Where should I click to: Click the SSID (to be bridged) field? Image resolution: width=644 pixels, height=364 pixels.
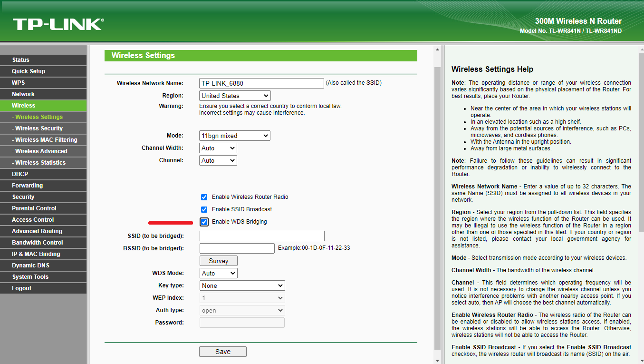(262, 236)
